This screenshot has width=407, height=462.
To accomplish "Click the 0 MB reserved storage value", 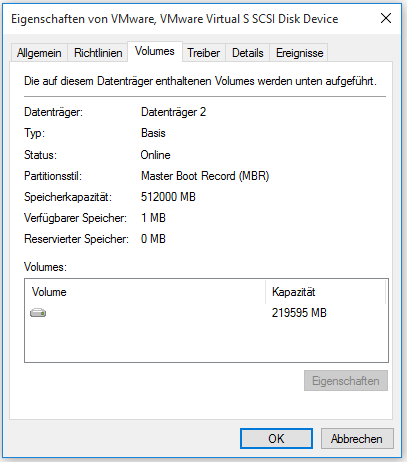I will [153, 239].
